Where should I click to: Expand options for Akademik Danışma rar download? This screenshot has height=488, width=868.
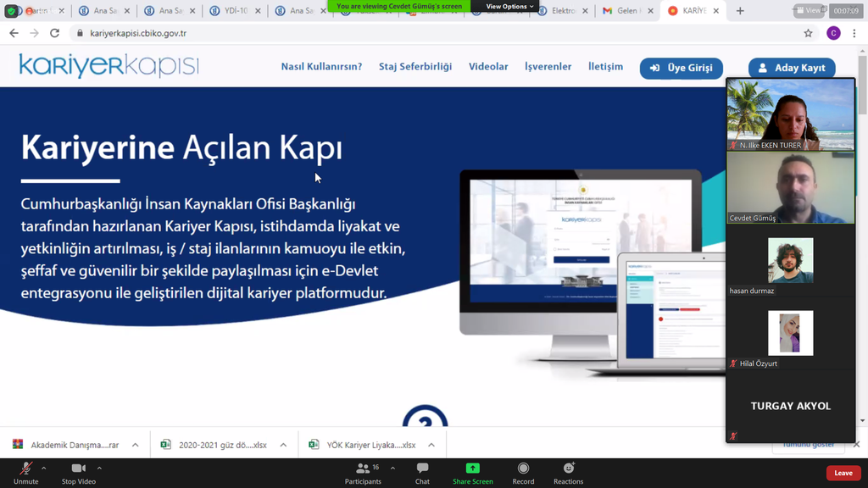tap(135, 445)
